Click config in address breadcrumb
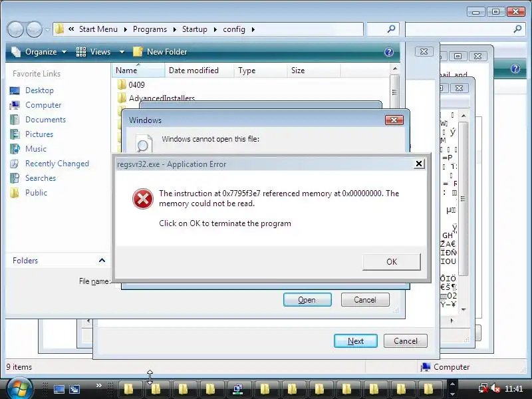The image size is (532, 399). click(234, 29)
